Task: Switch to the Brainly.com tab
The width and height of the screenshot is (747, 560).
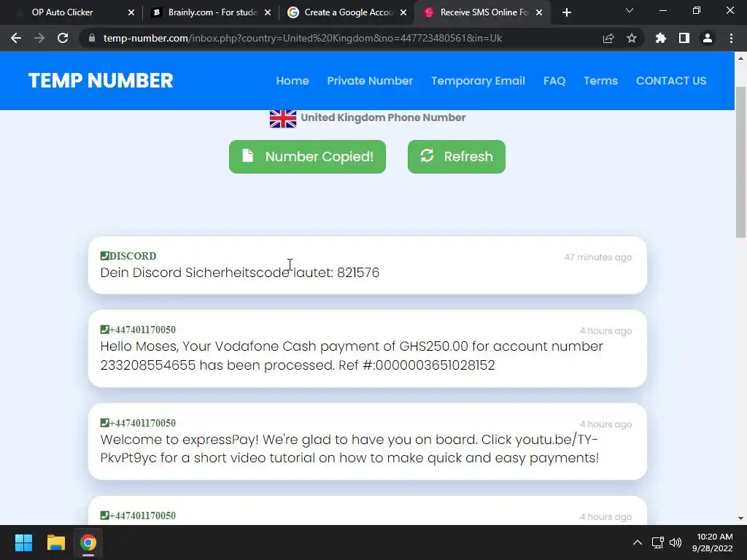Action: (x=211, y=12)
